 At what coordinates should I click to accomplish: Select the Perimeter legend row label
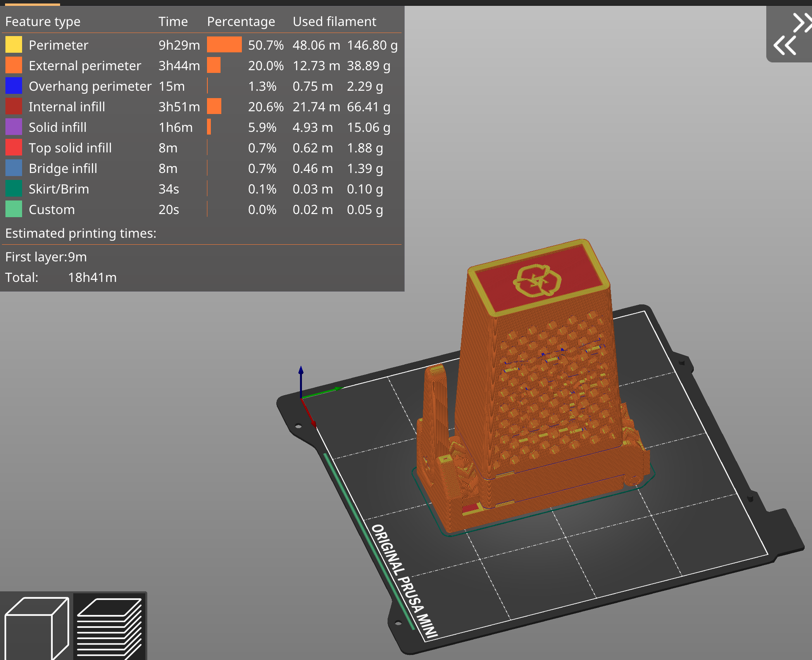(59, 45)
